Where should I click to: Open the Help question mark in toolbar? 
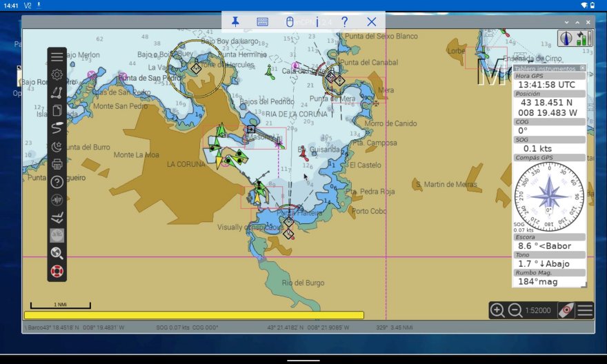tap(57, 182)
